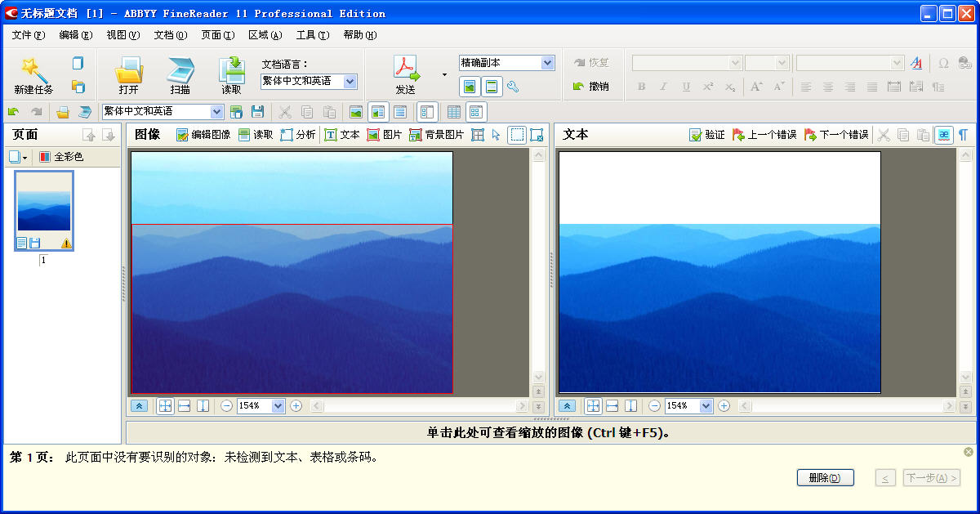Open the 精确副本 layout mode dropdown

[x=547, y=63]
